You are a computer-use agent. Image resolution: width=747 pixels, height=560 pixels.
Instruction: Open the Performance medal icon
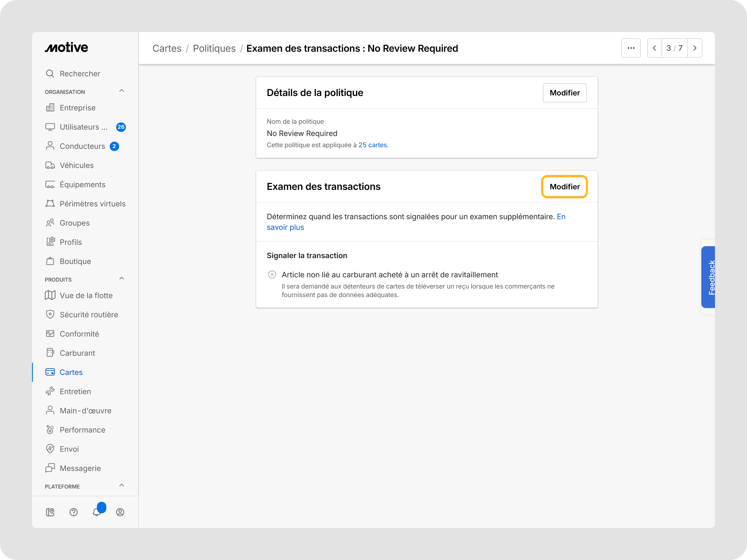(50, 430)
